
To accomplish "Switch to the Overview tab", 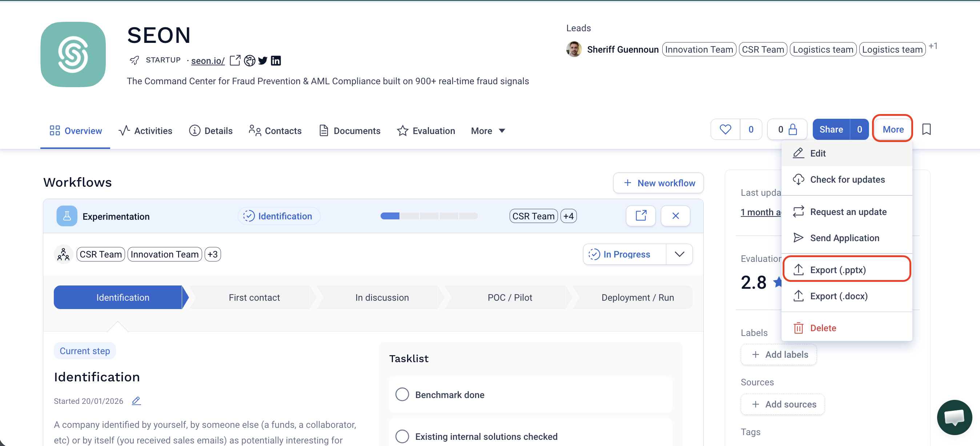I will (x=75, y=131).
